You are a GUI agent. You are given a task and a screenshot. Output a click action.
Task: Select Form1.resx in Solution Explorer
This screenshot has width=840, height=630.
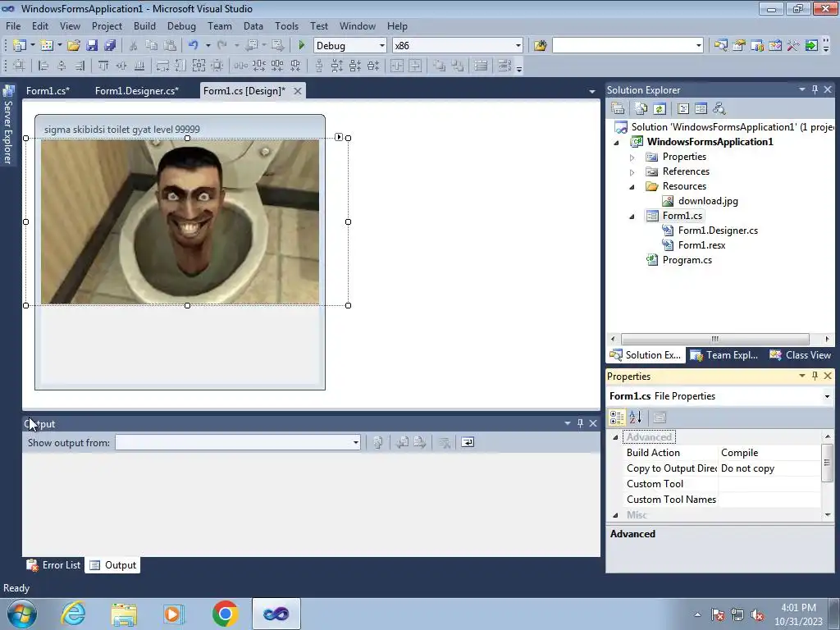[701, 245]
